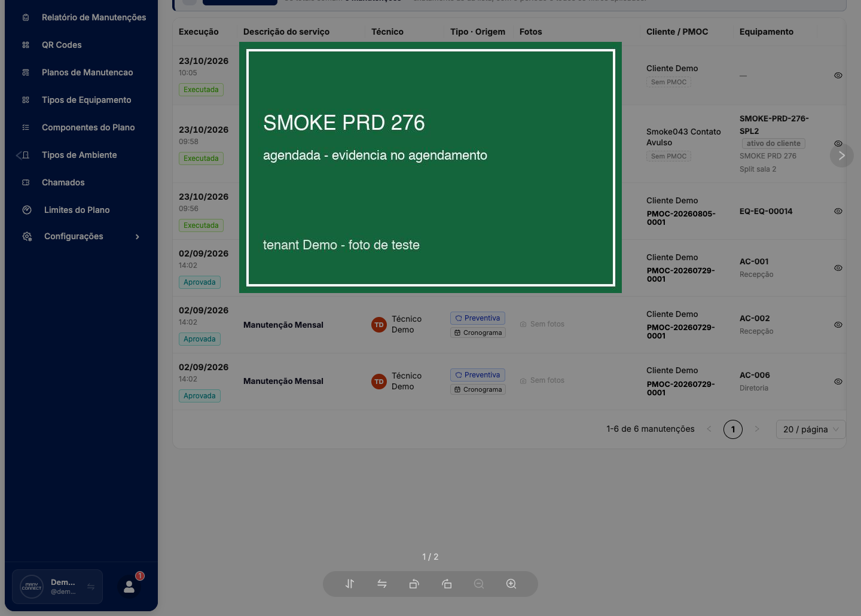Click the Limites do Plano gauge icon
Viewport: 861px width, 616px height.
(27, 210)
